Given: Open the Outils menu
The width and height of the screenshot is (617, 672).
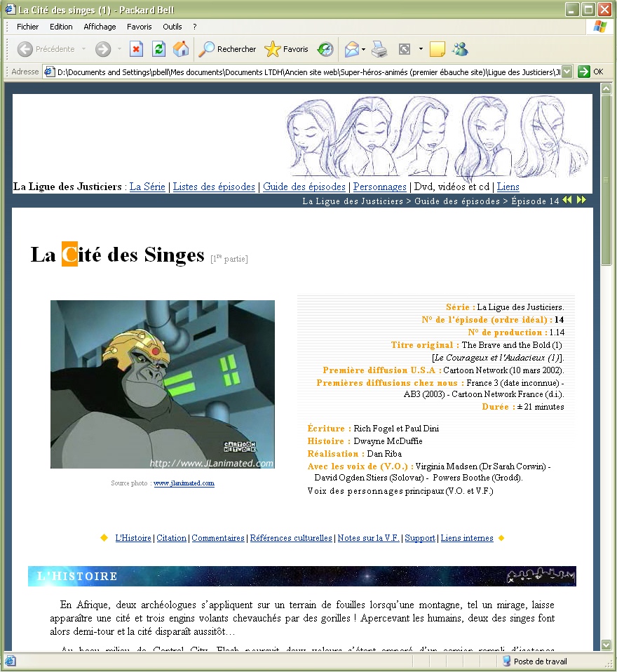Looking at the screenshot, I should 172,27.
